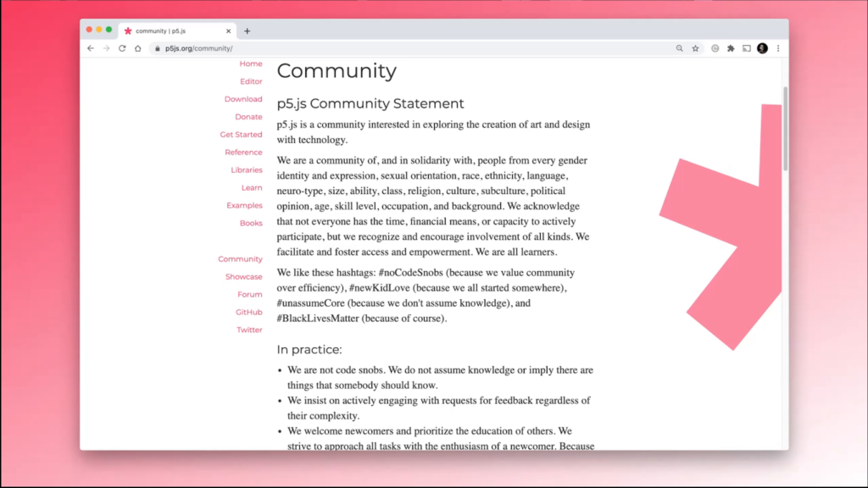
Task: Go to the browser home page icon
Action: tap(138, 48)
